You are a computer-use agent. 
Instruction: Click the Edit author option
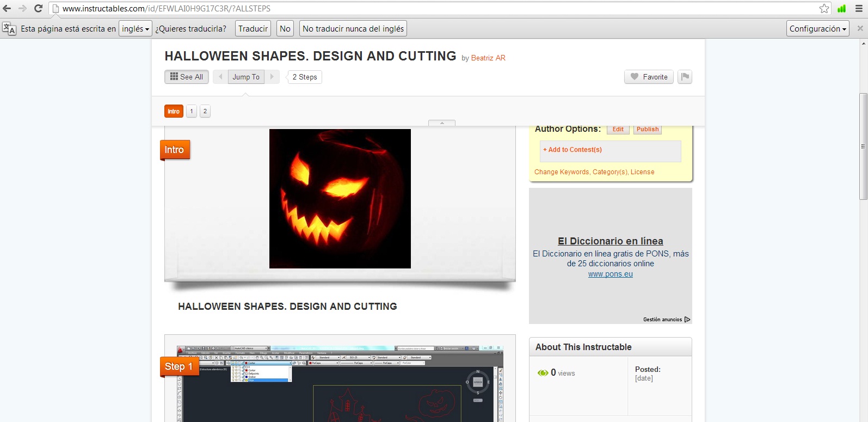[x=618, y=129]
